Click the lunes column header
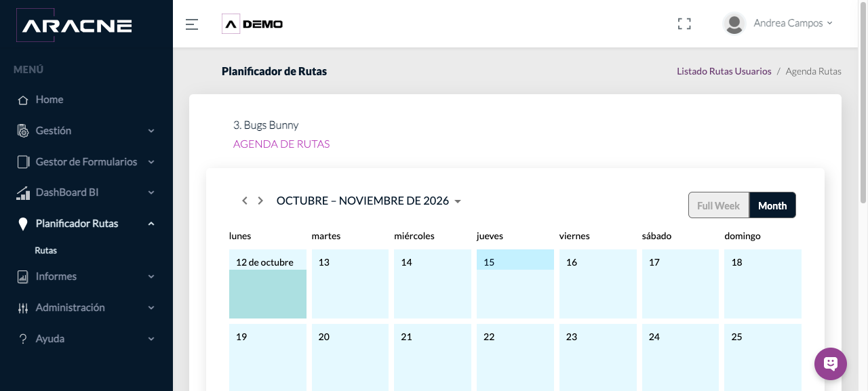Viewport: 868px width, 391px height. point(240,236)
